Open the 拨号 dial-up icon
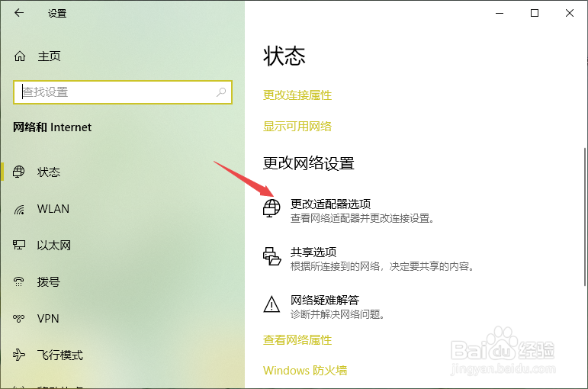This screenshot has width=588, height=389. 19,281
